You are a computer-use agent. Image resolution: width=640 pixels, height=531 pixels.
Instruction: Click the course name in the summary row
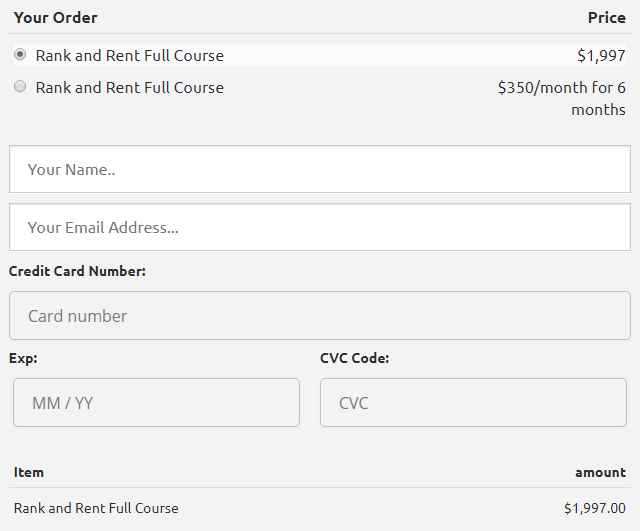96,508
